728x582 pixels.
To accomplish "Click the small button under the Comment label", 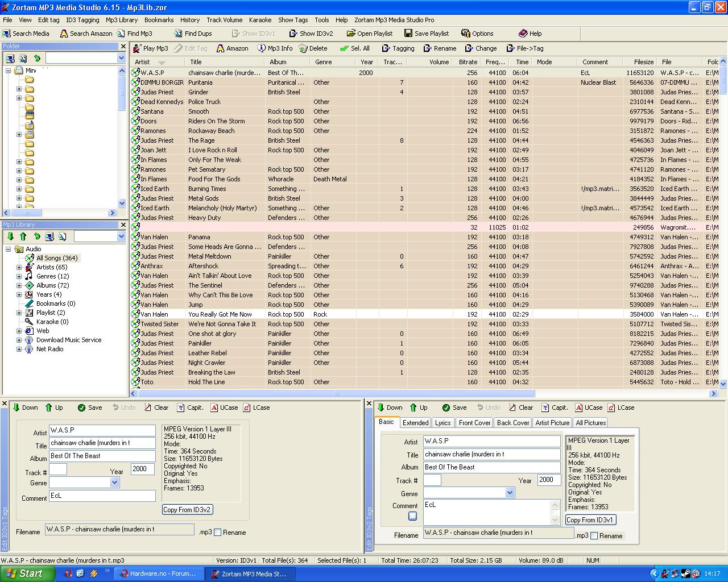I will click(x=412, y=516).
